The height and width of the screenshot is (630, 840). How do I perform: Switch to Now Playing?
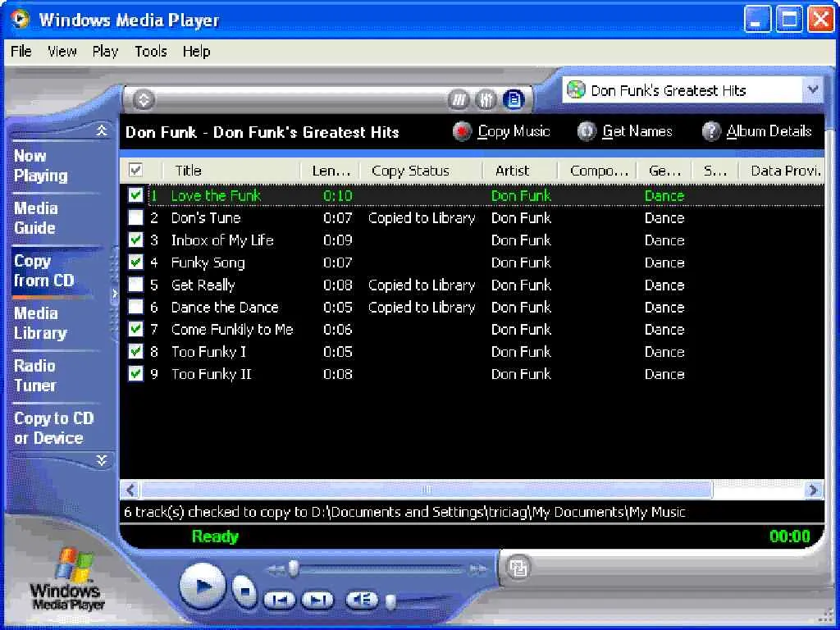(x=41, y=166)
